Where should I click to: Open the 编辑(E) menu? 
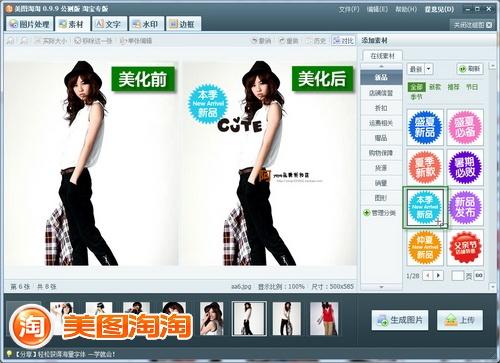(x=377, y=9)
